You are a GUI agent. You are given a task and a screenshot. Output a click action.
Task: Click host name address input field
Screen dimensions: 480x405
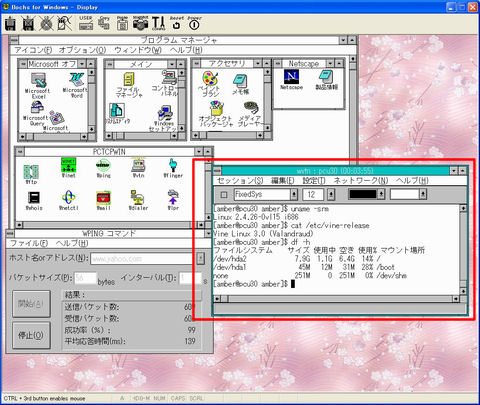(x=143, y=259)
